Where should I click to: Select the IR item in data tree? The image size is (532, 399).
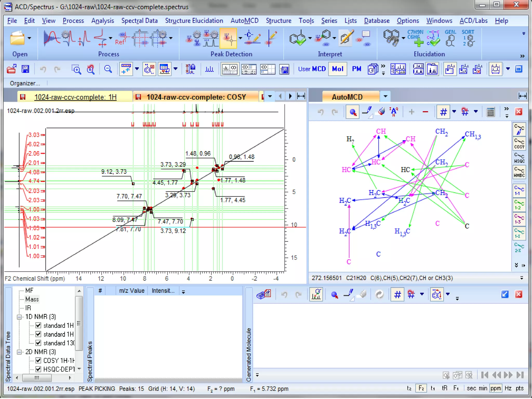coord(28,308)
